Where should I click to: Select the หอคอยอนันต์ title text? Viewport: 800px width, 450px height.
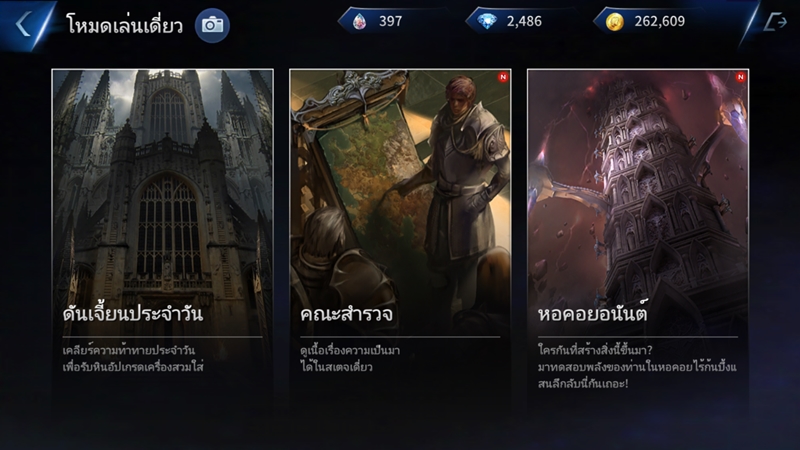[592, 313]
